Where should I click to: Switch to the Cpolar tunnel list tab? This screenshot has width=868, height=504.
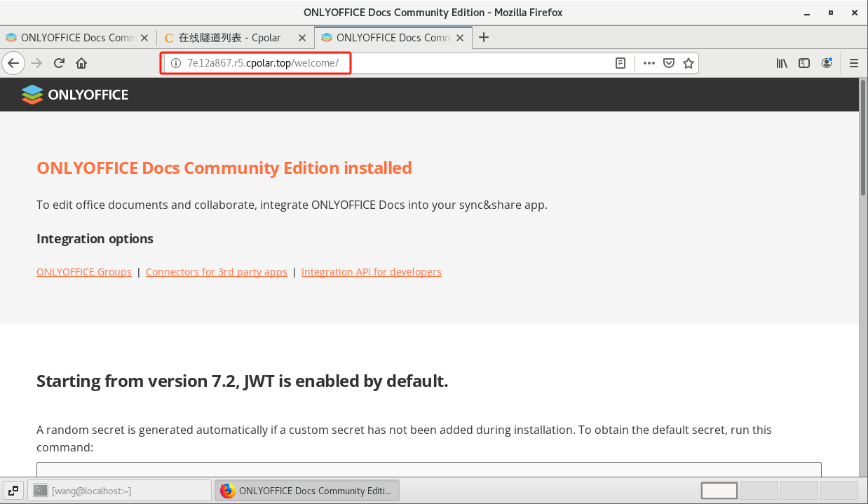pos(228,38)
